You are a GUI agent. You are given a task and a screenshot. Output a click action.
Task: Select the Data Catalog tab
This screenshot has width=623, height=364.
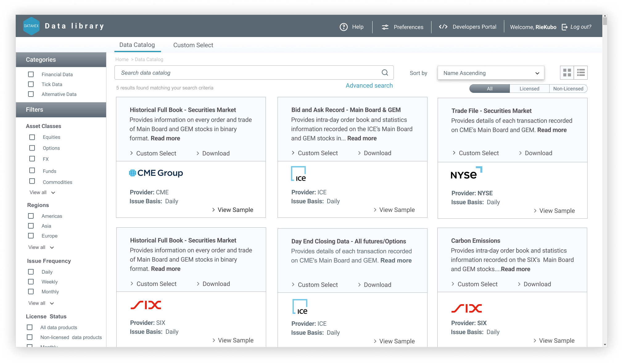tap(137, 45)
